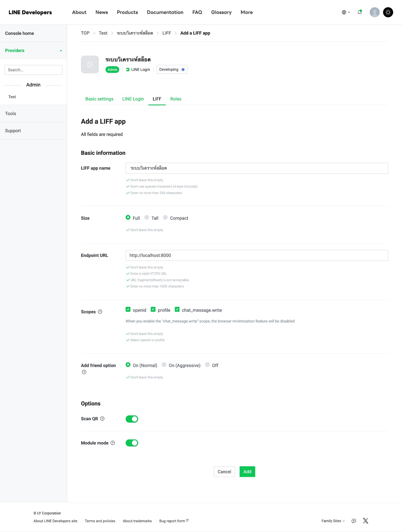This screenshot has height=532, width=402.
Task: Open Support in the sidebar
Action: (33, 131)
